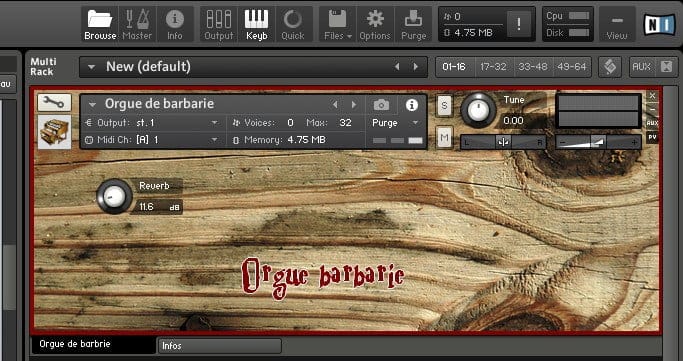Select next instrument with right arrow
The width and height of the screenshot is (683, 361).
click(x=354, y=105)
